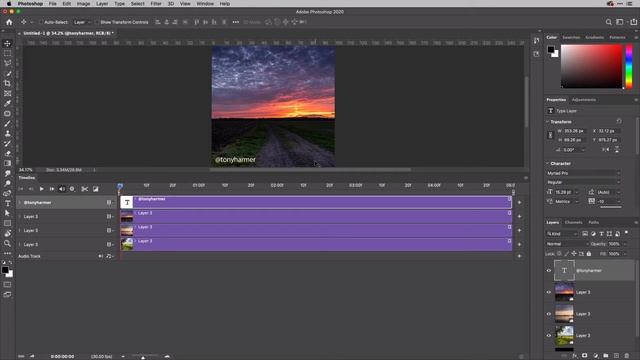
Task: Open the Kind layer filter dropdown
Action: pyautogui.click(x=562, y=234)
